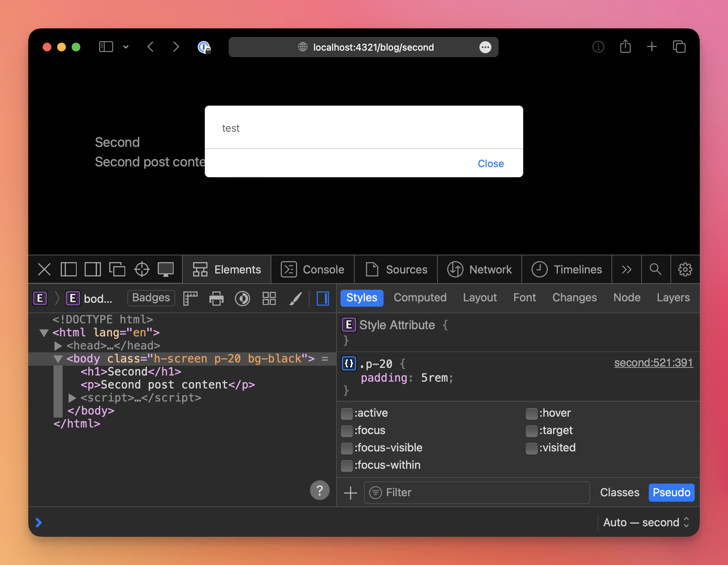Screen dimensions: 728x565
Task: Click the element selection crosshair icon
Action: click(x=142, y=269)
